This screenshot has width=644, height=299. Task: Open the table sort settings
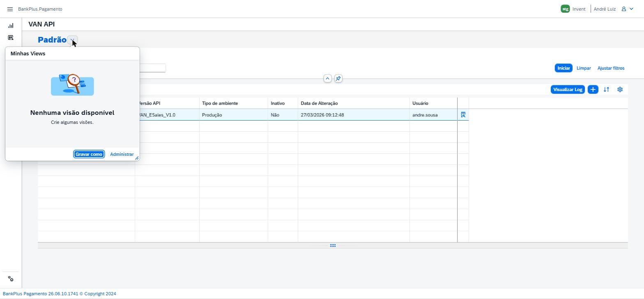point(606,89)
